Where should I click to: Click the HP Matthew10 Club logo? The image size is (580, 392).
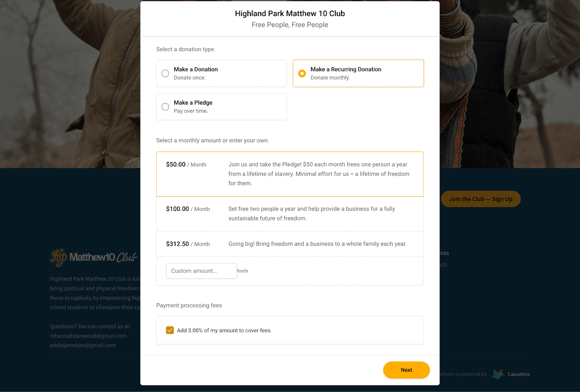click(93, 258)
